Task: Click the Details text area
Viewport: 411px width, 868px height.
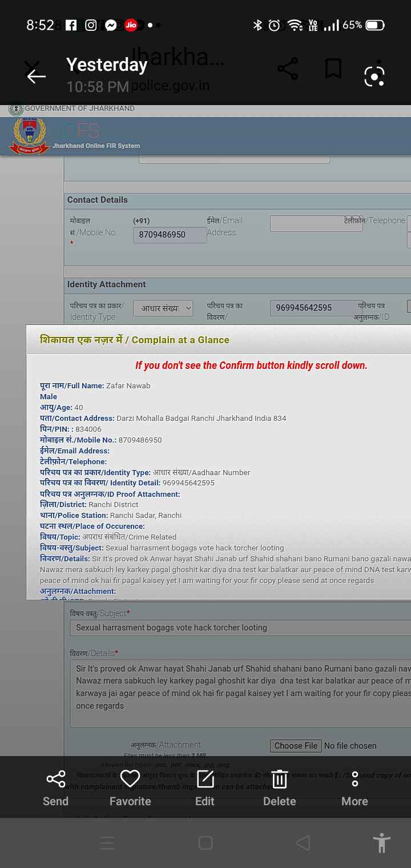Action: [241, 694]
